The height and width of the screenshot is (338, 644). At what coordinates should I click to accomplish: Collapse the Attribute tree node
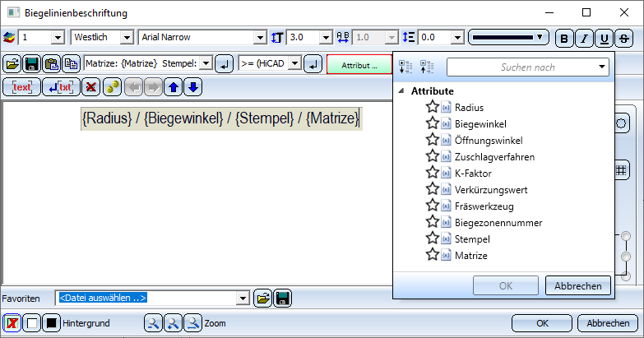pos(401,90)
